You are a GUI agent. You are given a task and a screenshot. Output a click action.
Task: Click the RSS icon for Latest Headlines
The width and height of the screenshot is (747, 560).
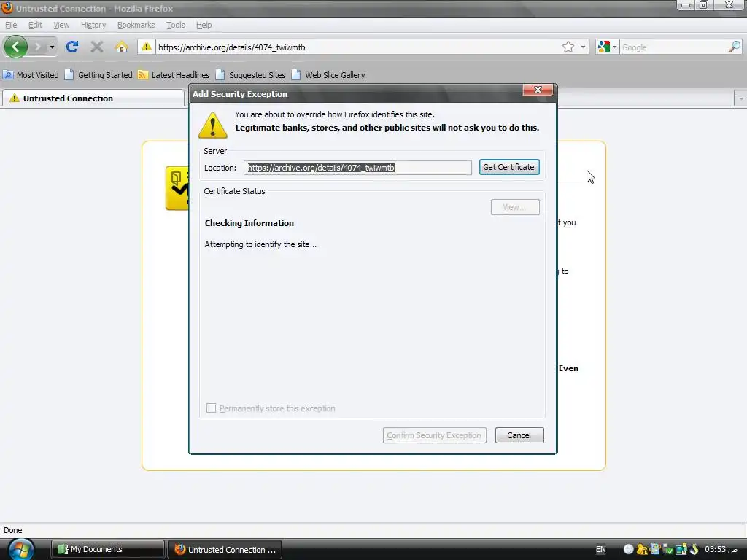click(x=143, y=75)
